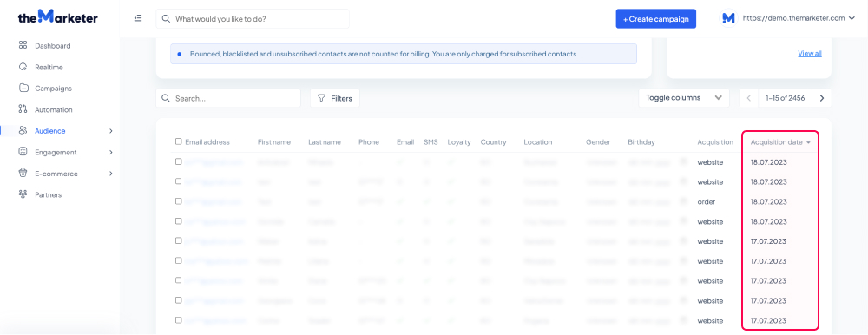
Task: Click the Realtime clock icon
Action: pyautogui.click(x=23, y=67)
